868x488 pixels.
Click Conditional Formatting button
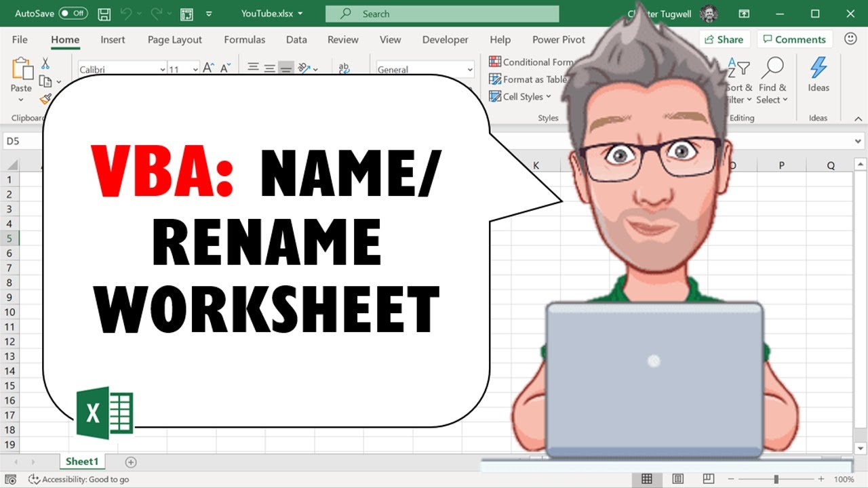tap(531, 62)
